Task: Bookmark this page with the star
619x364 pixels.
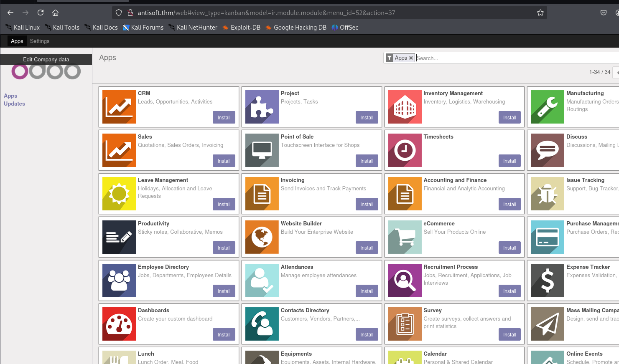Action: (540, 13)
